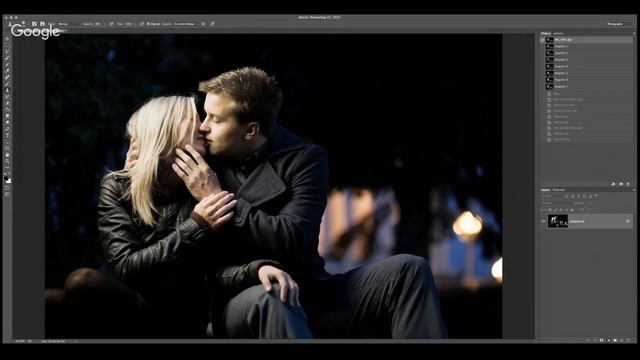Create a new layer group
640x360 pixels.
point(615,340)
